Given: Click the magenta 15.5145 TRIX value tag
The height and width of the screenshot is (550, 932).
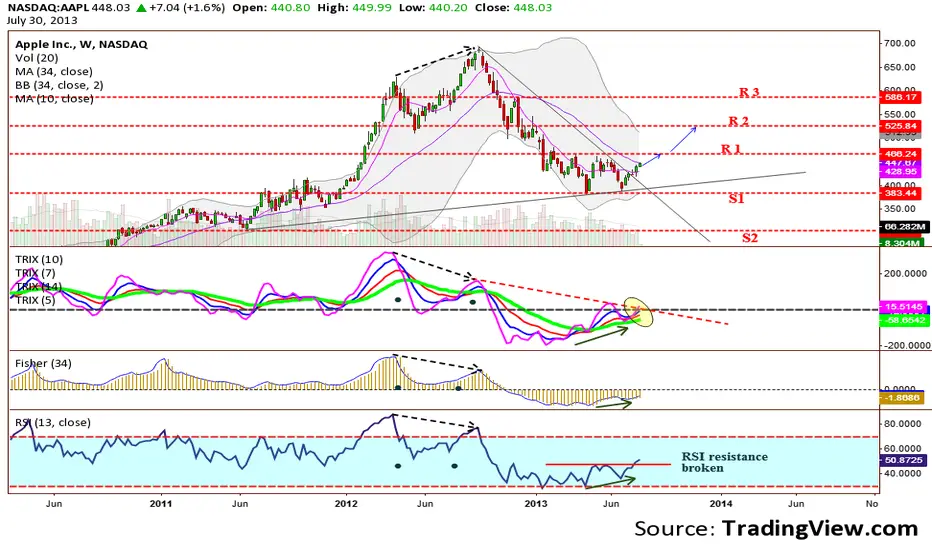Looking at the screenshot, I should pos(903,307).
